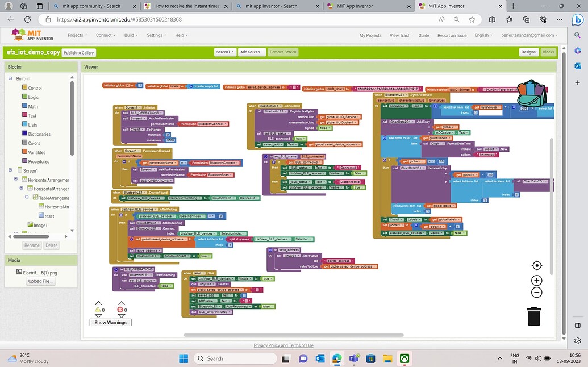The width and height of the screenshot is (588, 367).
Task: Click Publish to Gallery button
Action: point(79,53)
